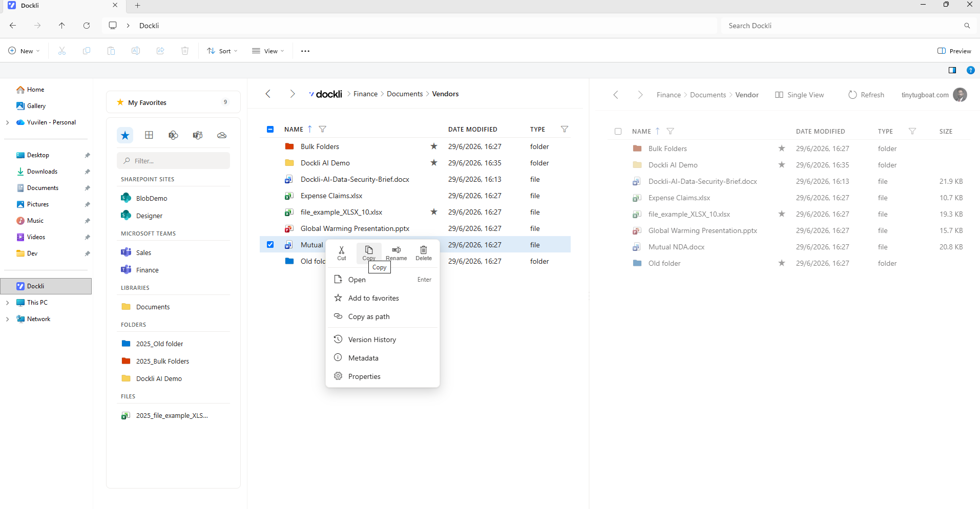This screenshot has width=980, height=509.
Task: Toggle select-all checkbox in middle pane header
Action: 270,129
